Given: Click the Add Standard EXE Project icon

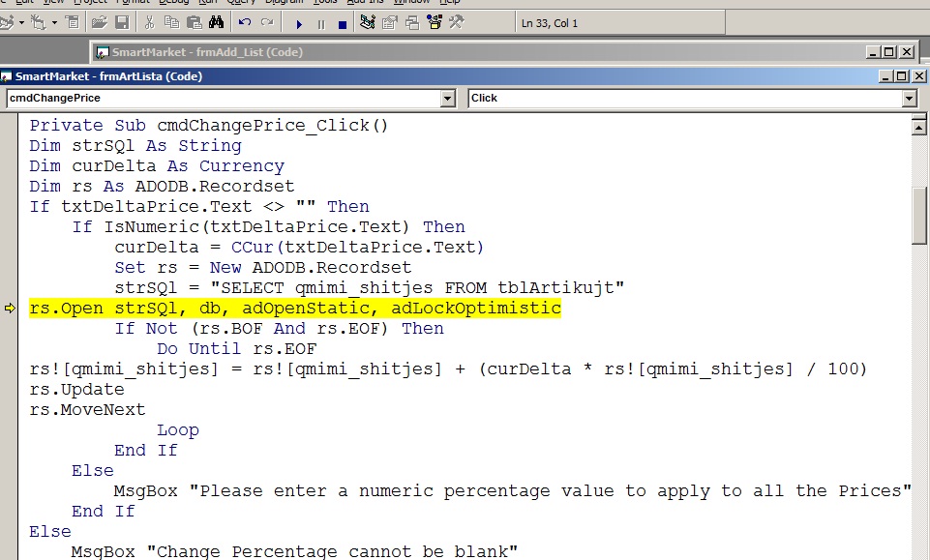Looking at the screenshot, I should coord(7,23).
